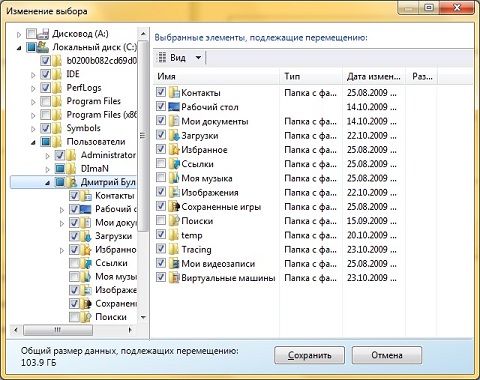Uncheck the Виртуальные машины checkbox
This screenshot has width=480, height=380.
[x=161, y=277]
